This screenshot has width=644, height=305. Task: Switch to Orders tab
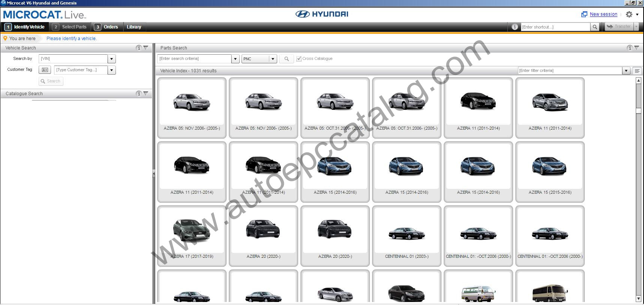coord(107,27)
